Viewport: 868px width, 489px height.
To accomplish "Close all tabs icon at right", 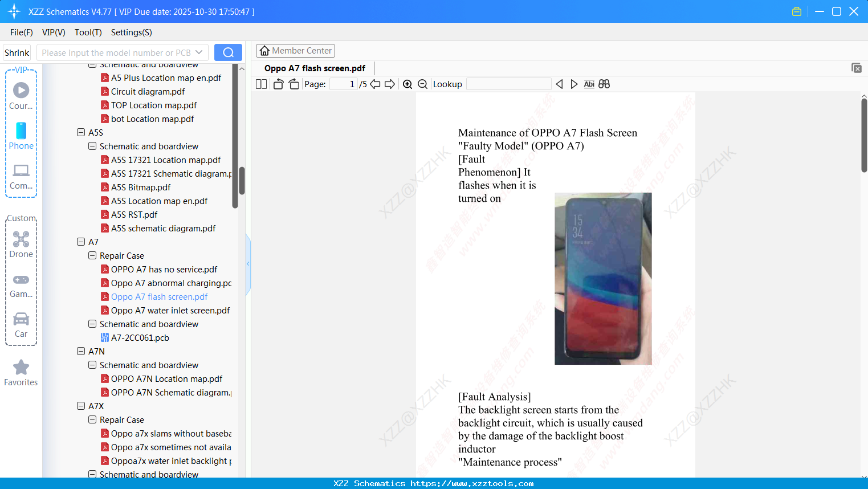I will click(857, 68).
